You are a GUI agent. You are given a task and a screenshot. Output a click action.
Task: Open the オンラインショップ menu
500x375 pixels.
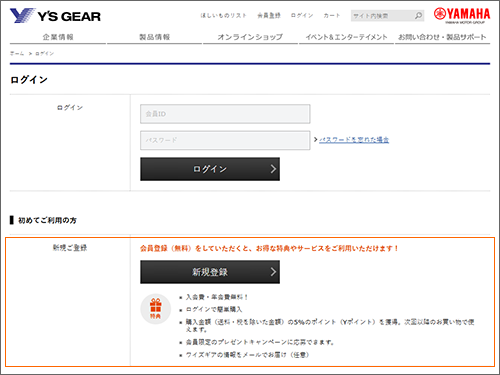[250, 37]
